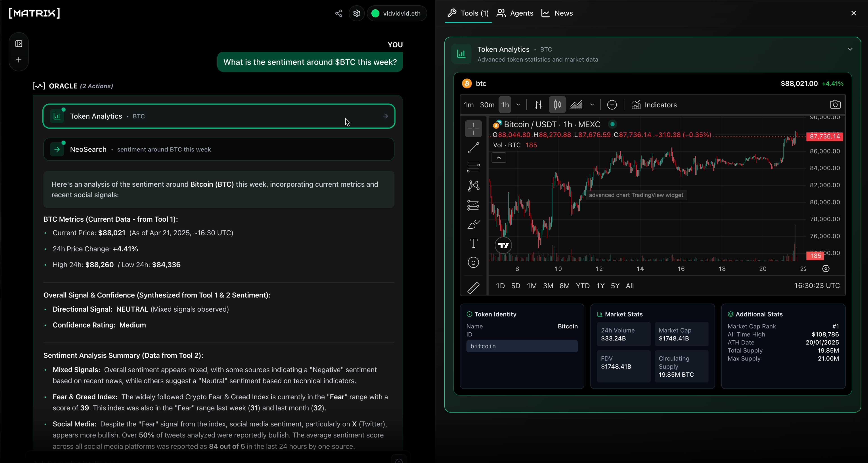Switch to the News tab
Image resolution: width=868 pixels, height=463 pixels.
click(x=557, y=13)
